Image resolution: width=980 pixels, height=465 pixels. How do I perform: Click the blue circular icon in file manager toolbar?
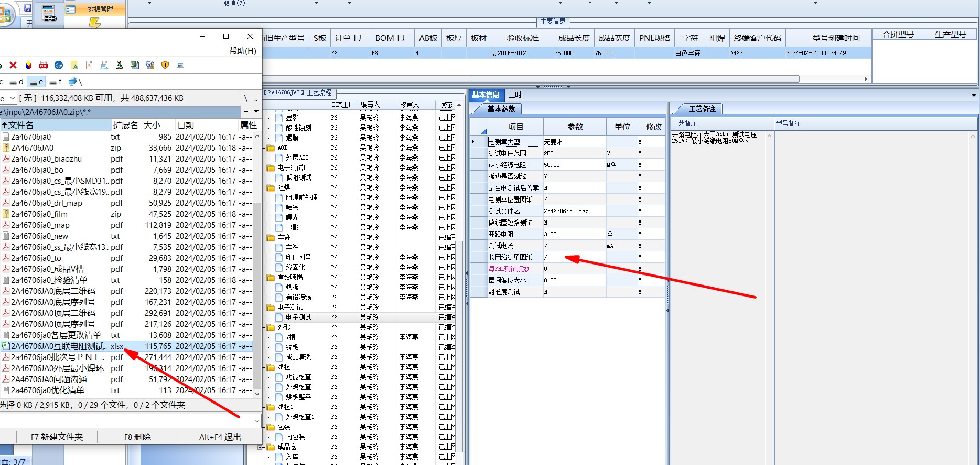pyautogui.click(x=59, y=65)
